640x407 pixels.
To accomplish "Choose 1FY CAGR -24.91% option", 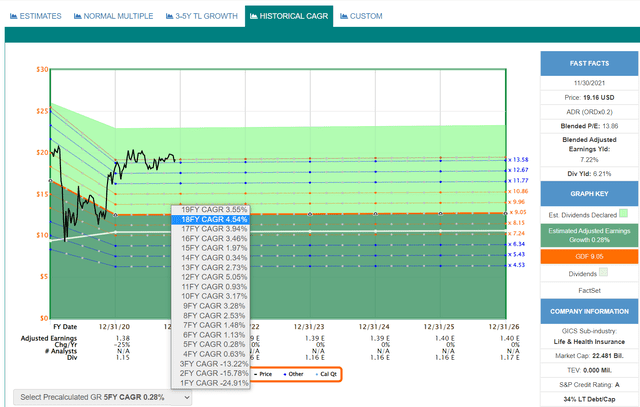I will click(210, 383).
